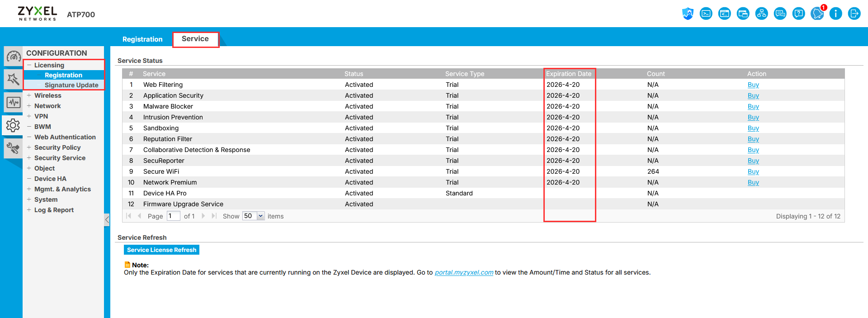
Task: Switch to the Registration tab
Action: (142, 39)
